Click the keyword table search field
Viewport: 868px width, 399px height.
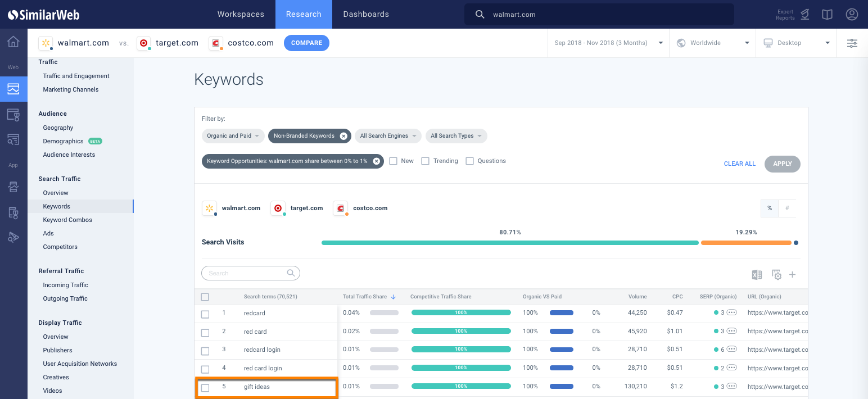(251, 273)
